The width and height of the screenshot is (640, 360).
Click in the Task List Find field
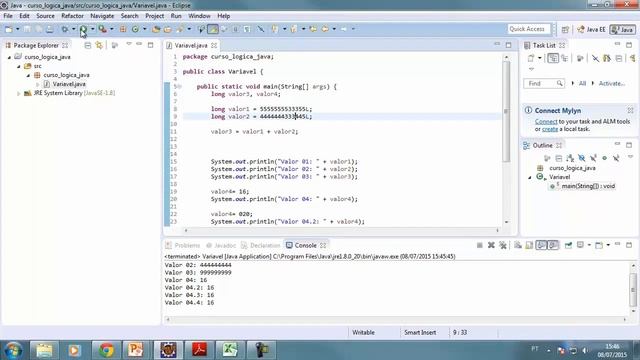[544, 84]
